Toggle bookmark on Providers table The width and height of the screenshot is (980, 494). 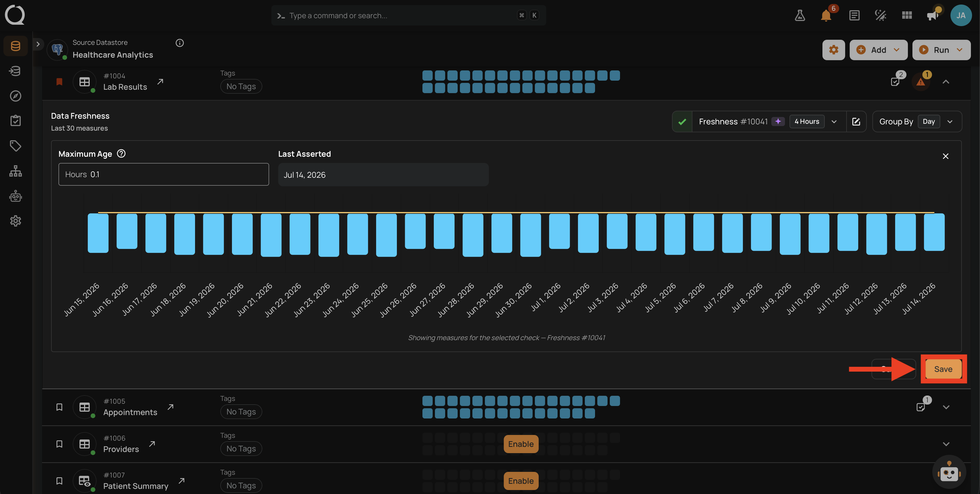(59, 444)
